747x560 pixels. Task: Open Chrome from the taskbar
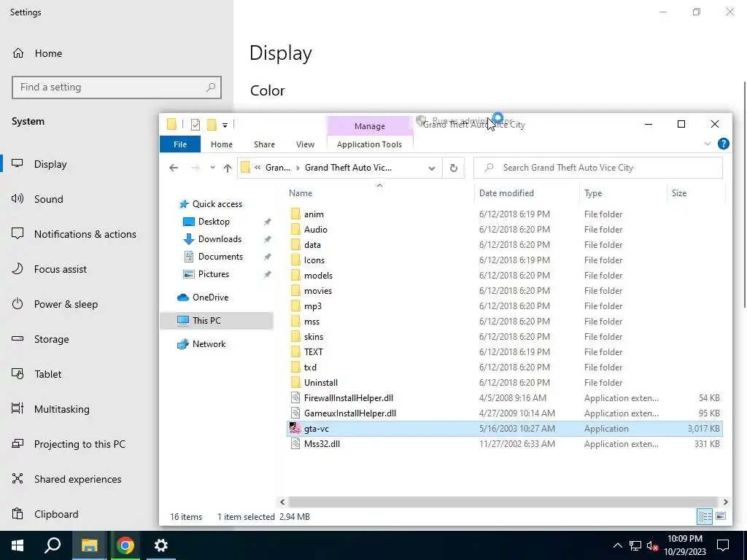click(x=125, y=545)
